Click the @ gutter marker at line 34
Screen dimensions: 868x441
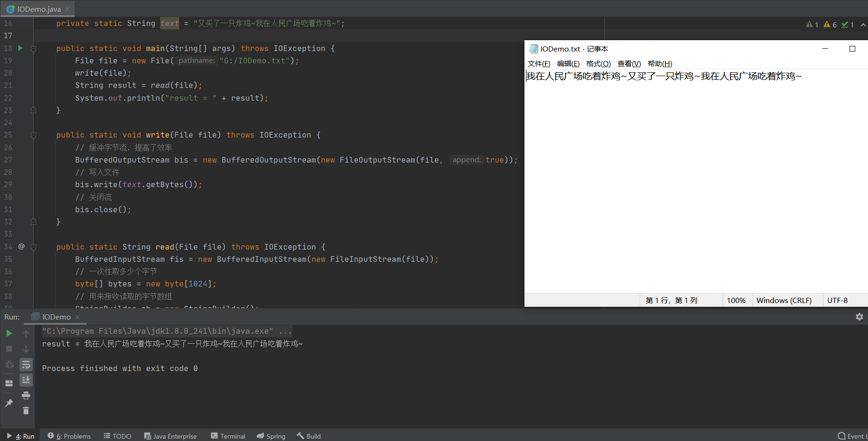pyautogui.click(x=22, y=246)
